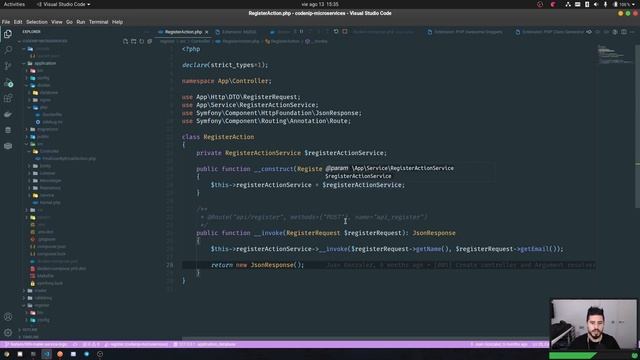Click 'class RegisterAction' declaration

pos(218,137)
